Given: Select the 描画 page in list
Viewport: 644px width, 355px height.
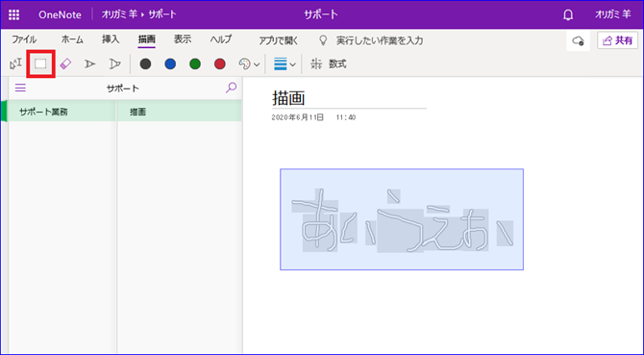Looking at the screenshot, I should (180, 112).
